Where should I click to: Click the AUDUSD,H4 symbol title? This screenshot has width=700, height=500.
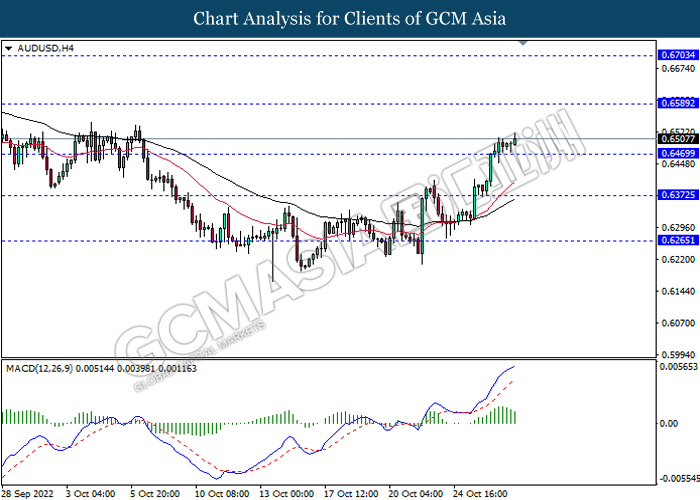pos(46,48)
